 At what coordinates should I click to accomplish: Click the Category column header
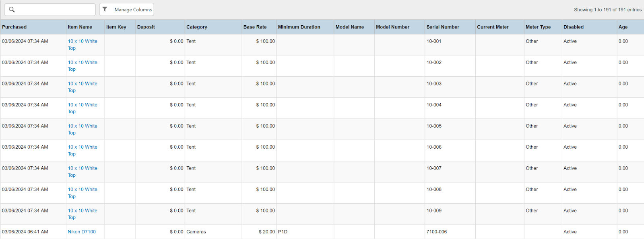pos(197,27)
